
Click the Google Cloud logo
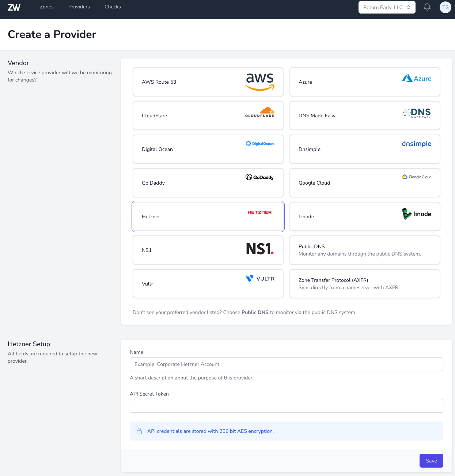pyautogui.click(x=417, y=177)
